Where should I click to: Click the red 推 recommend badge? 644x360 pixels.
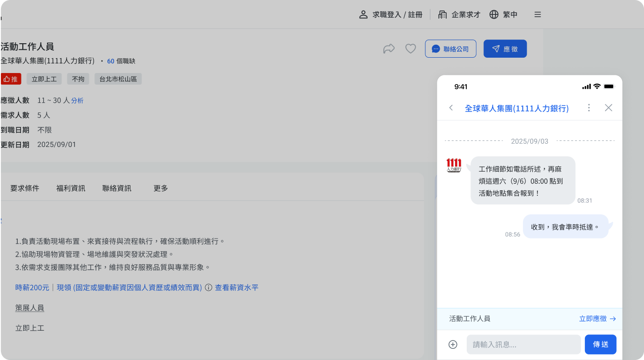coord(11,79)
